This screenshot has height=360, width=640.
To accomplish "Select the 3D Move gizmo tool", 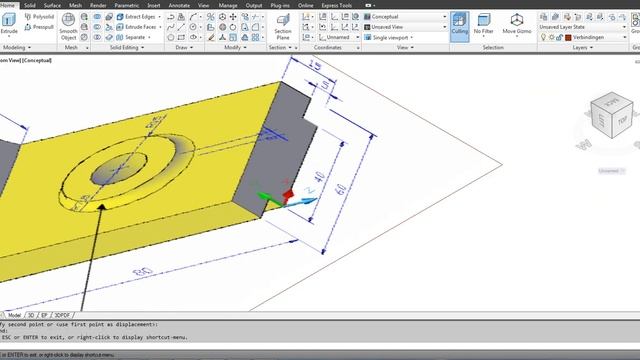I will tap(222, 17).
